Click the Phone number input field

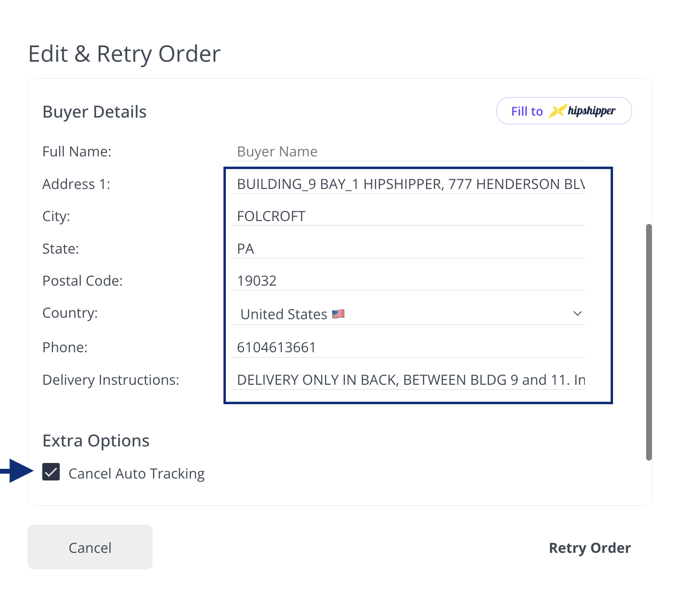[407, 347]
